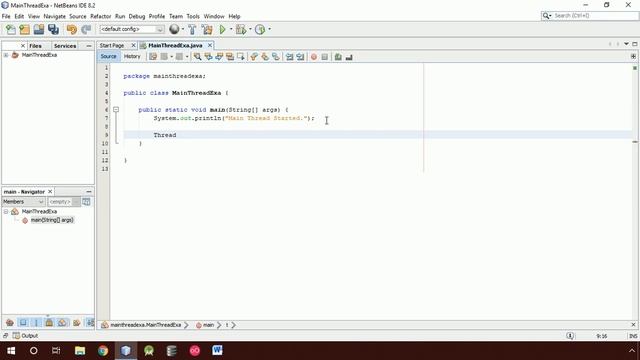640x360 pixels.
Task: Run the project with green play icon
Action: (x=222, y=29)
